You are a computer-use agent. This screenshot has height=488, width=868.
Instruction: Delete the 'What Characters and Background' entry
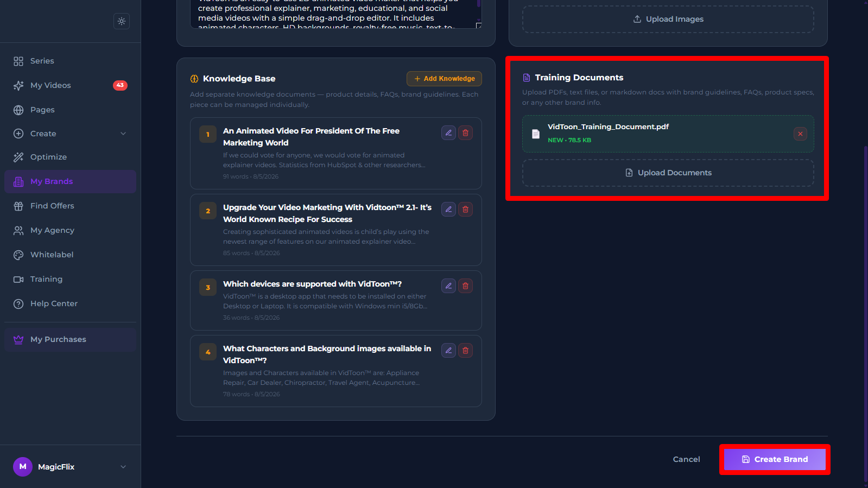(x=465, y=351)
